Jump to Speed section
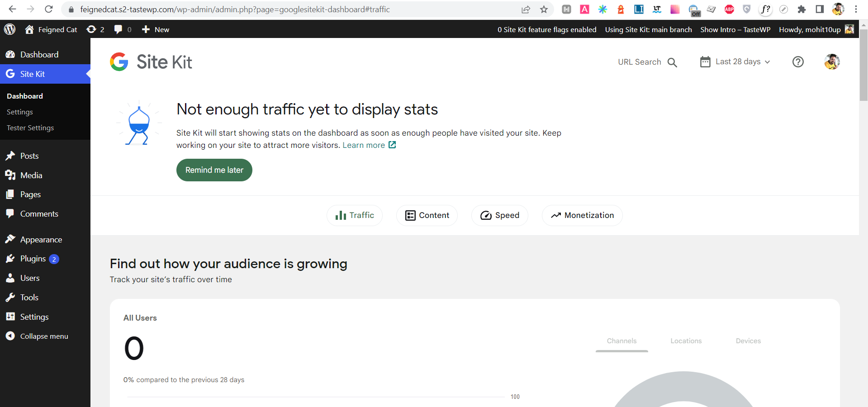The height and width of the screenshot is (407, 868). tap(500, 215)
